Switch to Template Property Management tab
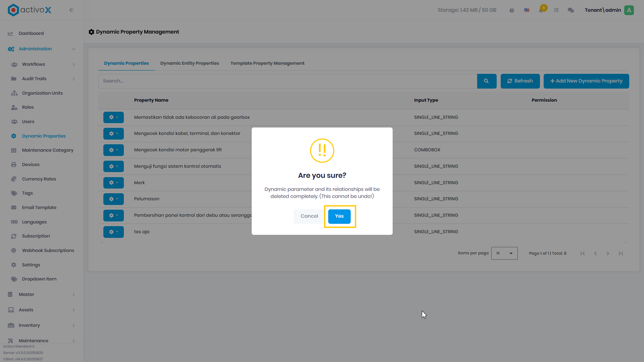644x362 pixels. click(267, 63)
